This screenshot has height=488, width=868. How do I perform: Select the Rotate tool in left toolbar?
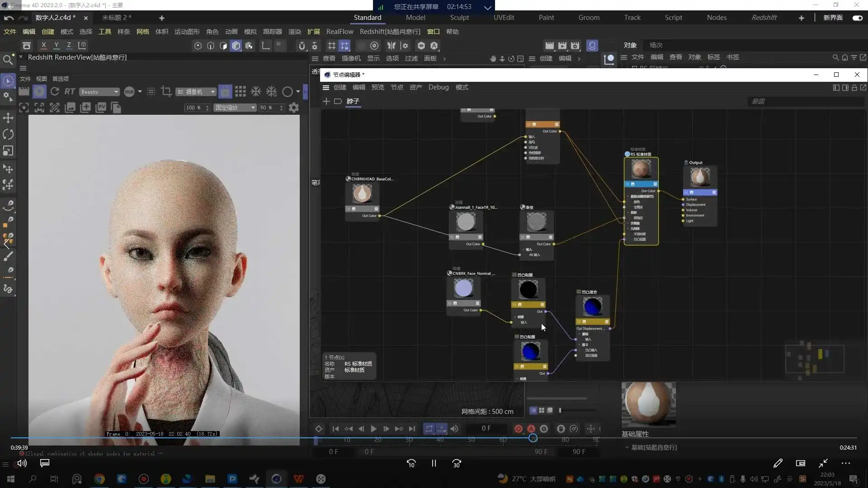tap(8, 134)
